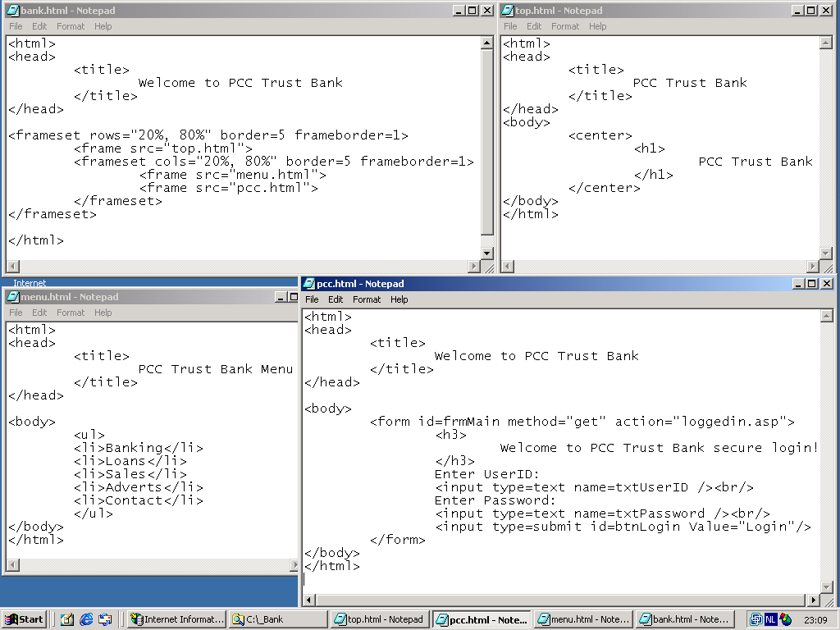Viewport: 840px width, 630px height.
Task: Click the Notepad icon on pcc.html title bar
Action: [x=309, y=283]
